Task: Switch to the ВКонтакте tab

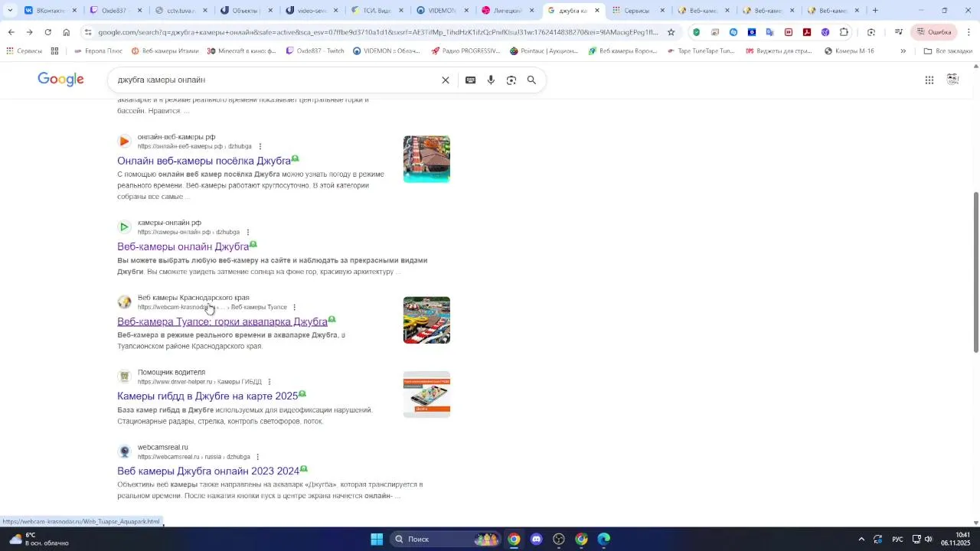Action: pos(50,10)
